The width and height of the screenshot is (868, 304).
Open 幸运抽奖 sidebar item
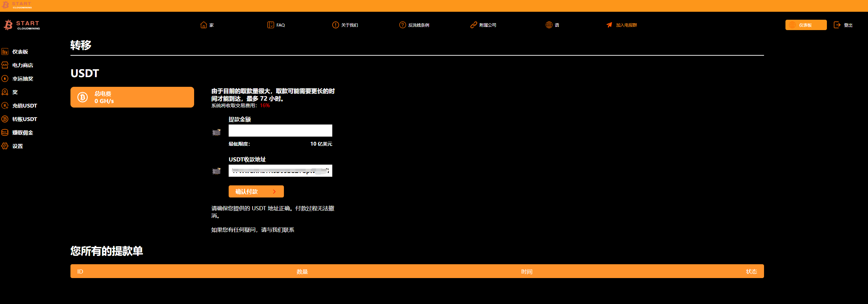tap(22, 79)
